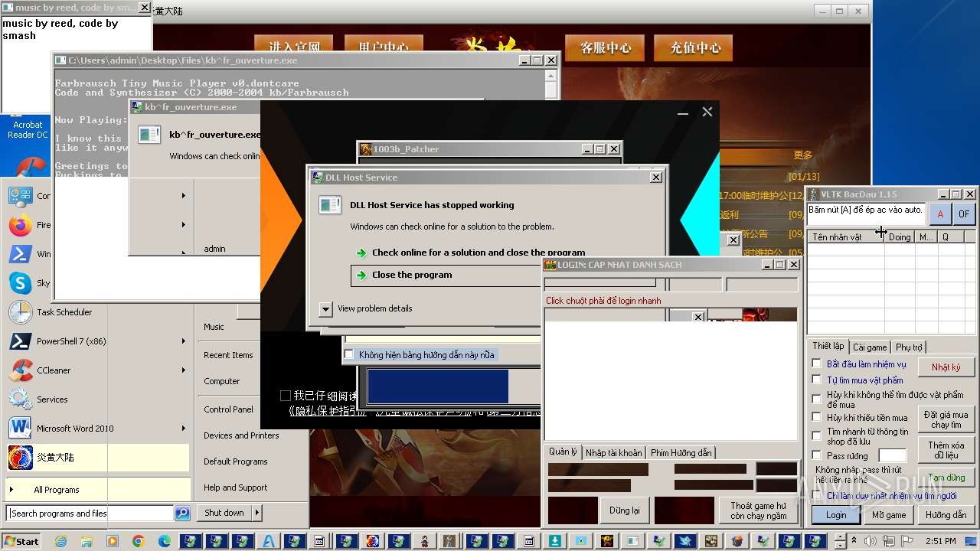The width and height of the screenshot is (980, 551).
Task: Select the blue letter A taskbar icon
Action: 269,541
